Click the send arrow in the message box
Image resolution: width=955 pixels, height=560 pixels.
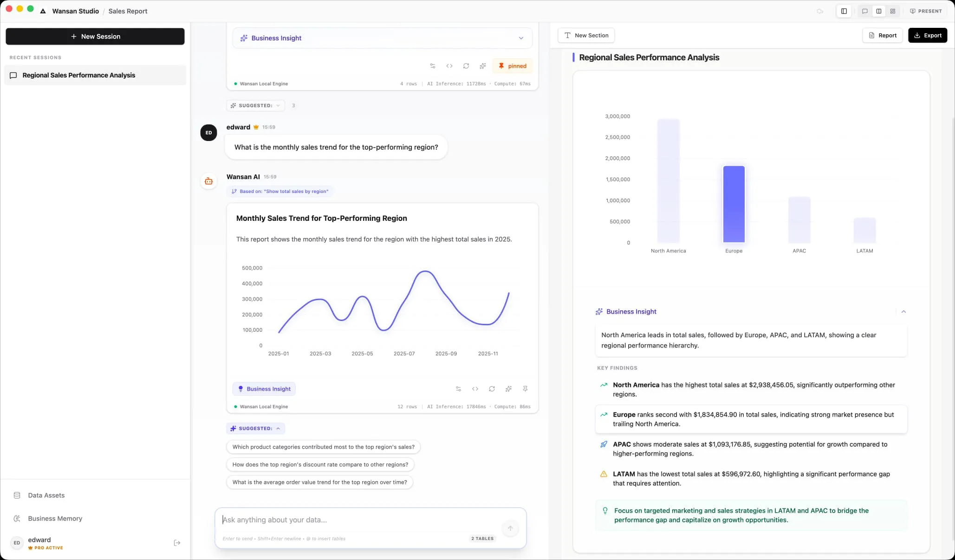point(510,528)
